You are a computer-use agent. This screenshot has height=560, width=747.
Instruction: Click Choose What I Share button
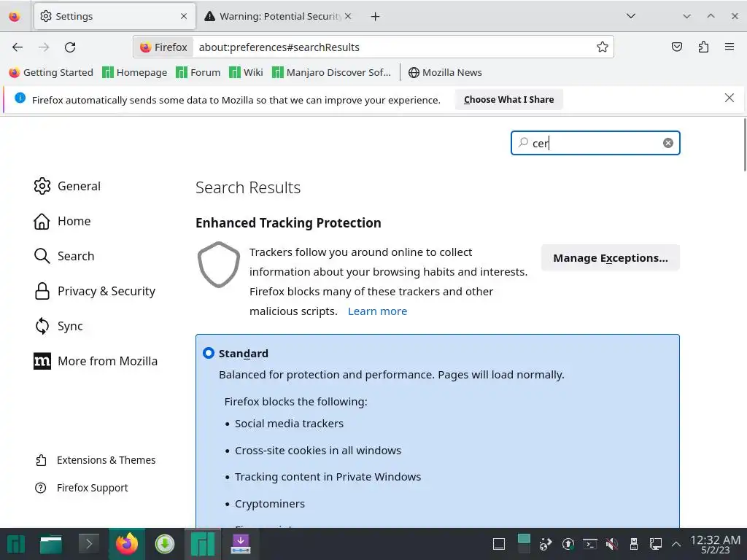point(508,99)
